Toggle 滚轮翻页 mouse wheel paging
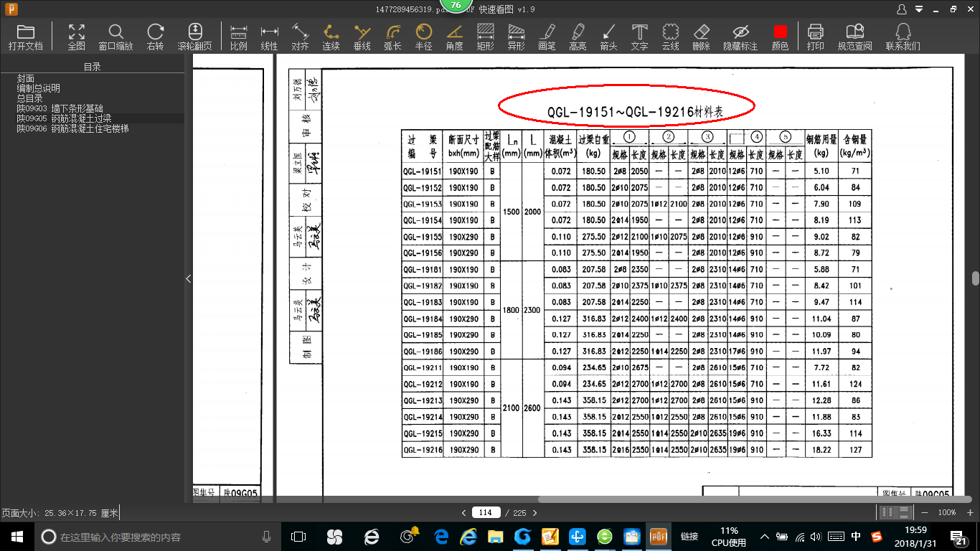Screen dimensions: 980x551 coord(195,37)
